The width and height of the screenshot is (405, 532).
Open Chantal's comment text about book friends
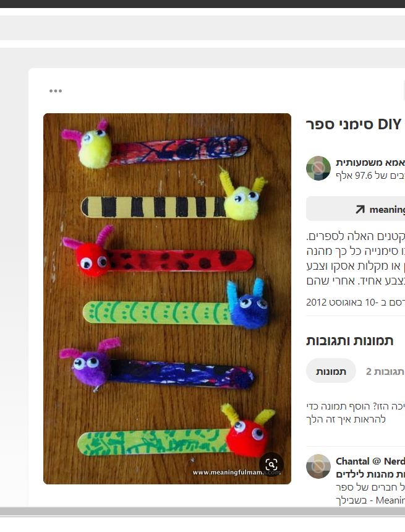point(370,493)
